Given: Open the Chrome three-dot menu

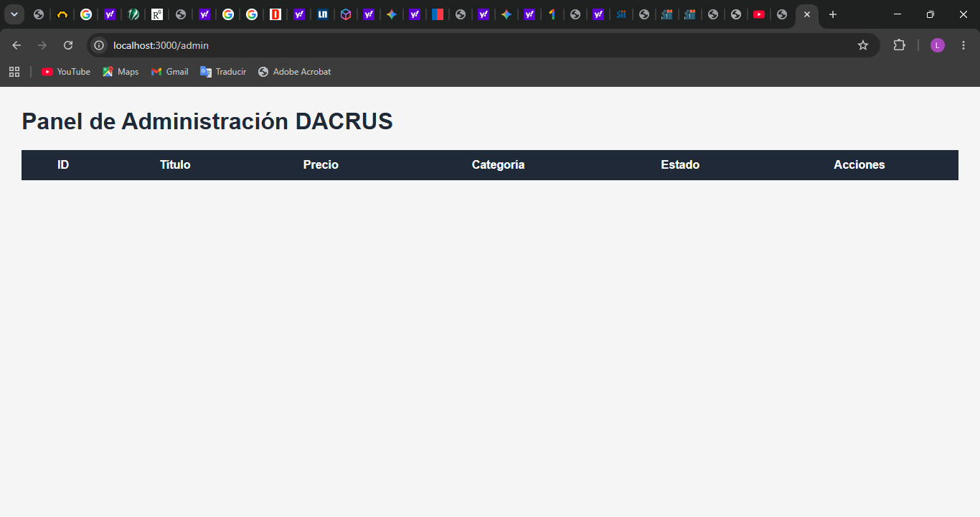Looking at the screenshot, I should 963,45.
